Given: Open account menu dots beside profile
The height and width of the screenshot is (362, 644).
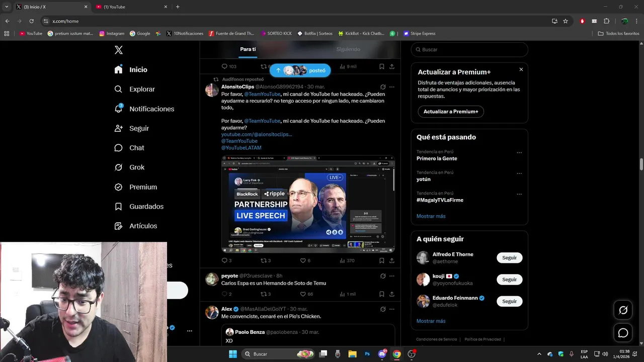Looking at the screenshot, I should tap(190, 331).
